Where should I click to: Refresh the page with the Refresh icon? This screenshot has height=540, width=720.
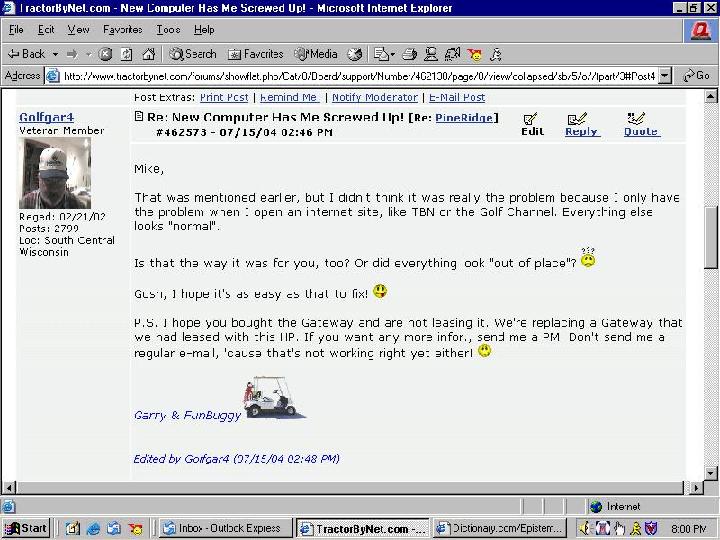(126, 54)
